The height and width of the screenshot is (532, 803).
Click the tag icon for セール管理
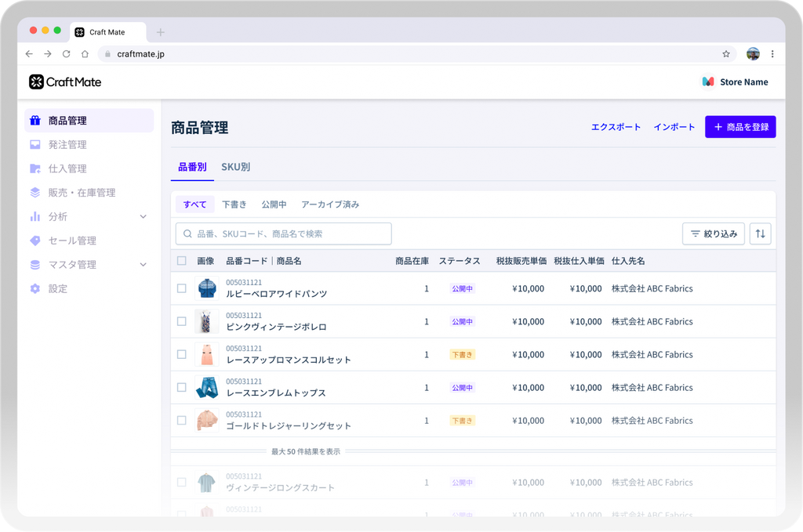click(x=35, y=241)
